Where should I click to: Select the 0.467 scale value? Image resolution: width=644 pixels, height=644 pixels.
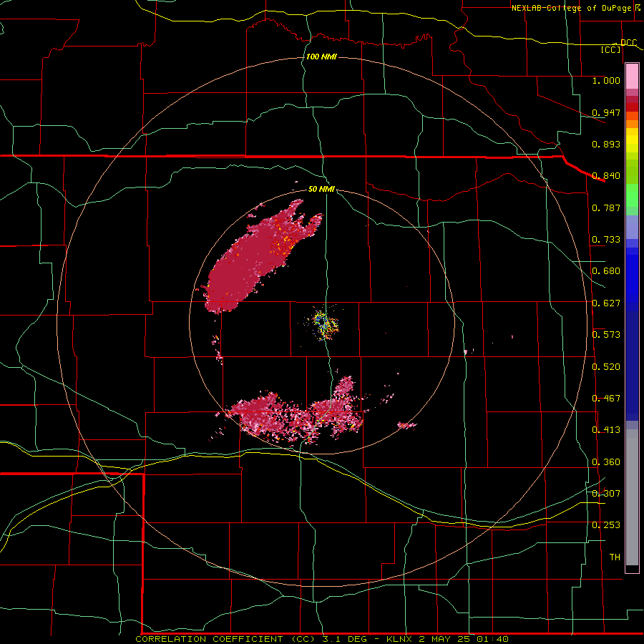(606, 398)
